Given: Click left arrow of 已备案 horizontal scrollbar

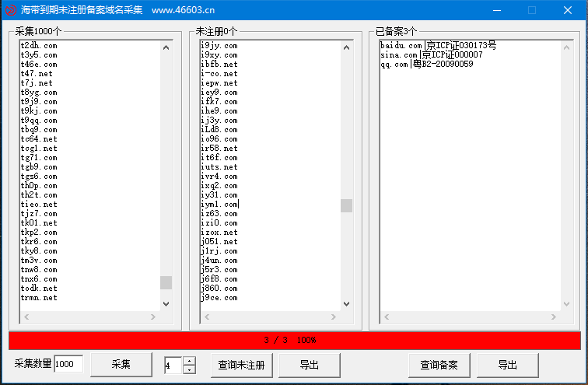Looking at the screenshot, I should click(x=387, y=317).
